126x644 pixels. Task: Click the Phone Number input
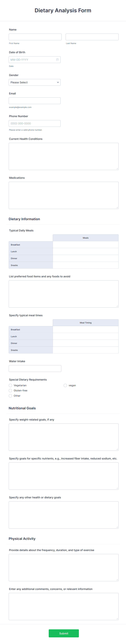35,123
